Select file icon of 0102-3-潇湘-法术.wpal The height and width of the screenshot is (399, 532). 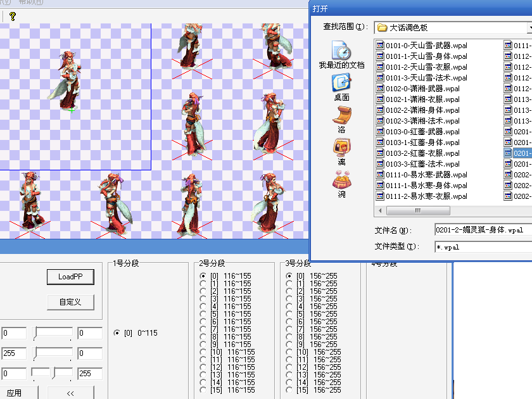380,121
